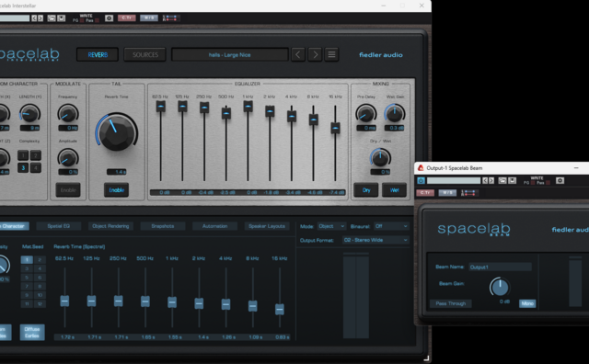Image resolution: width=589 pixels, height=364 pixels.
Task: Open the Binaural dropdown showing Off
Action: (x=391, y=226)
